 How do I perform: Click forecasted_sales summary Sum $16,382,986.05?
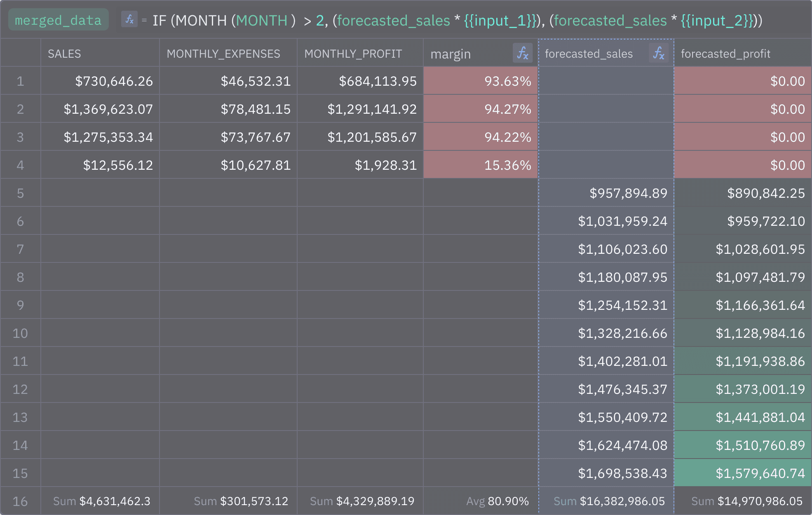click(606, 501)
